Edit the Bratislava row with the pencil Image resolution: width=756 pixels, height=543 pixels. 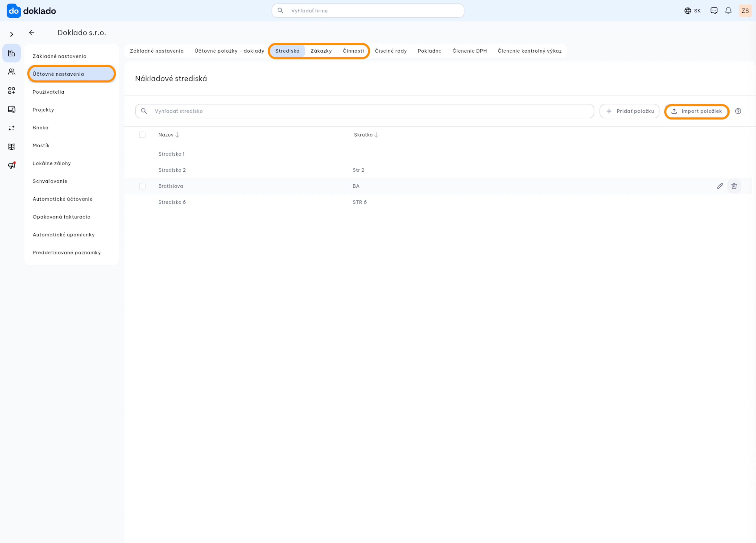720,186
